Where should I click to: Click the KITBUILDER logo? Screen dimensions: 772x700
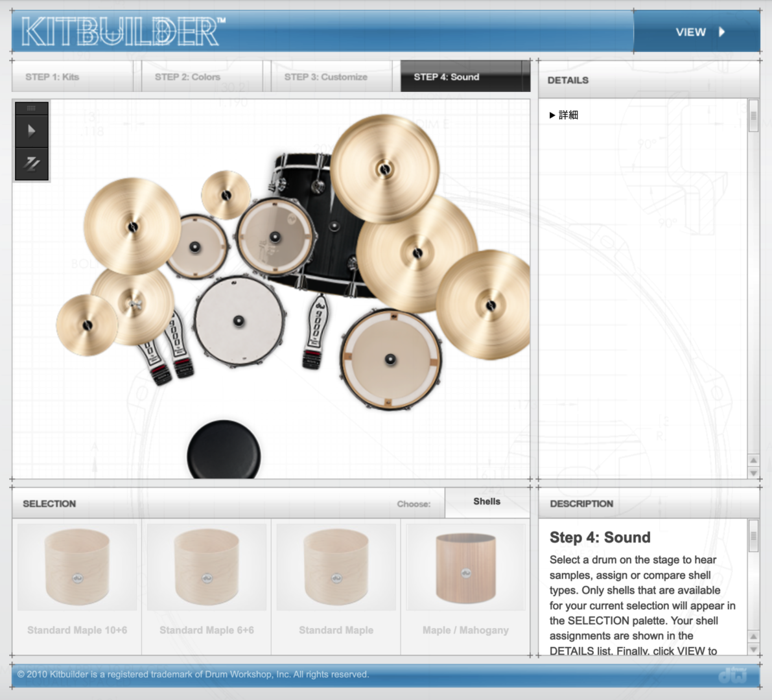(x=124, y=32)
